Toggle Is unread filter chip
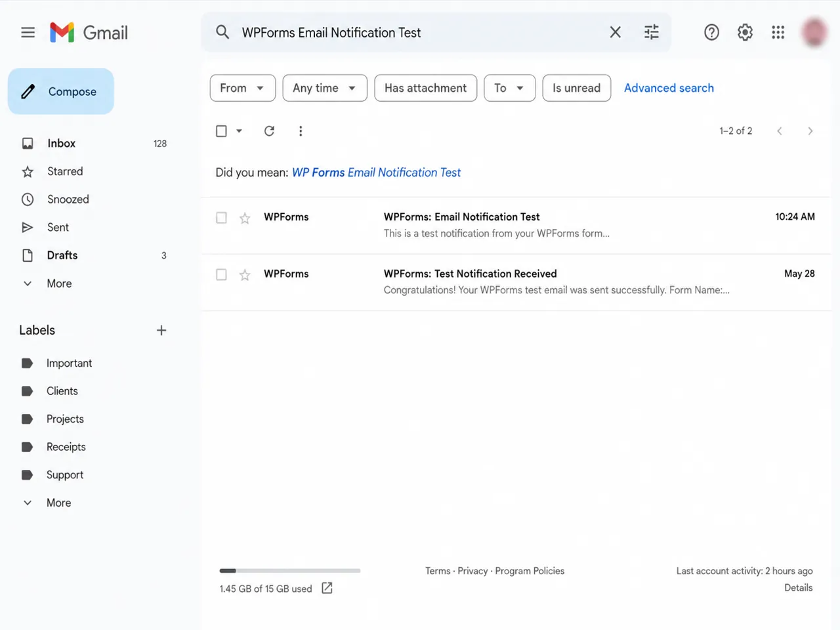 (577, 88)
